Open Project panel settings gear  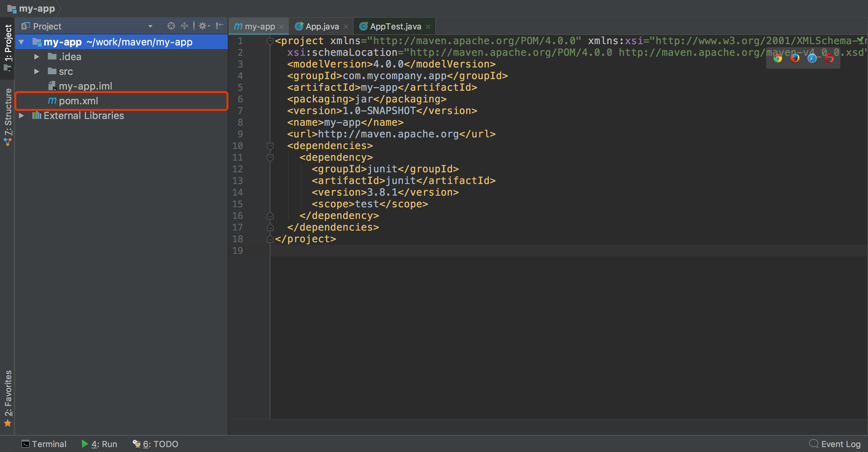[204, 26]
